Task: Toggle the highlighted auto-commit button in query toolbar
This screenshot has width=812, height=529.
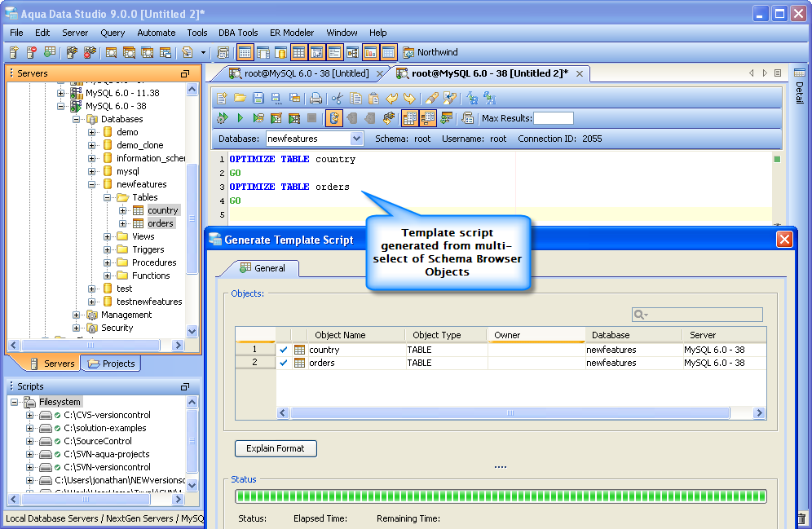Action: (x=334, y=118)
